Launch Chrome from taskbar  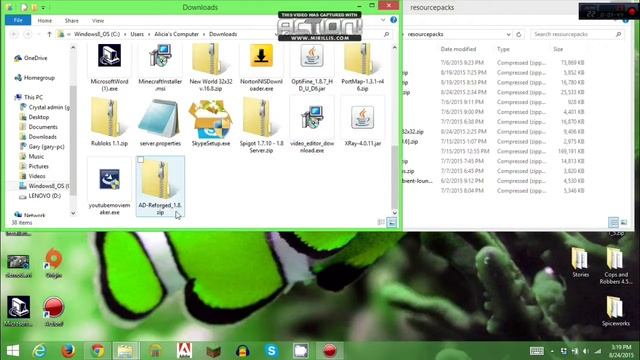click(97, 351)
